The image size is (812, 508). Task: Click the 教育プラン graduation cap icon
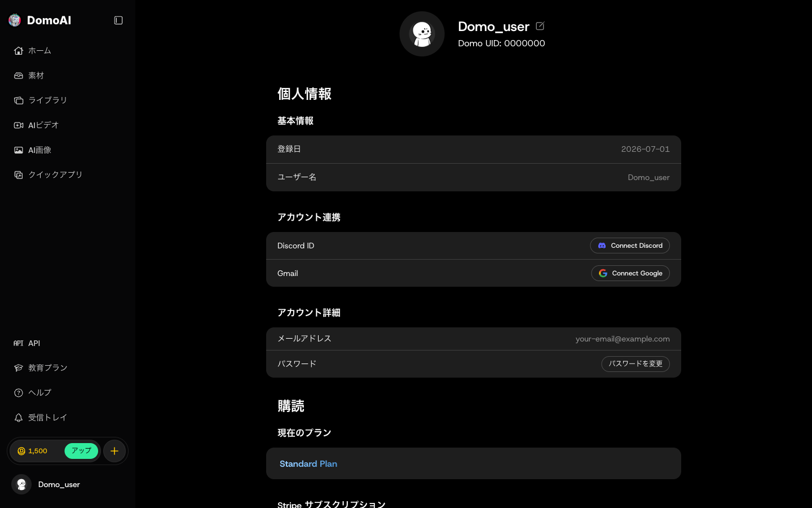pos(19,368)
